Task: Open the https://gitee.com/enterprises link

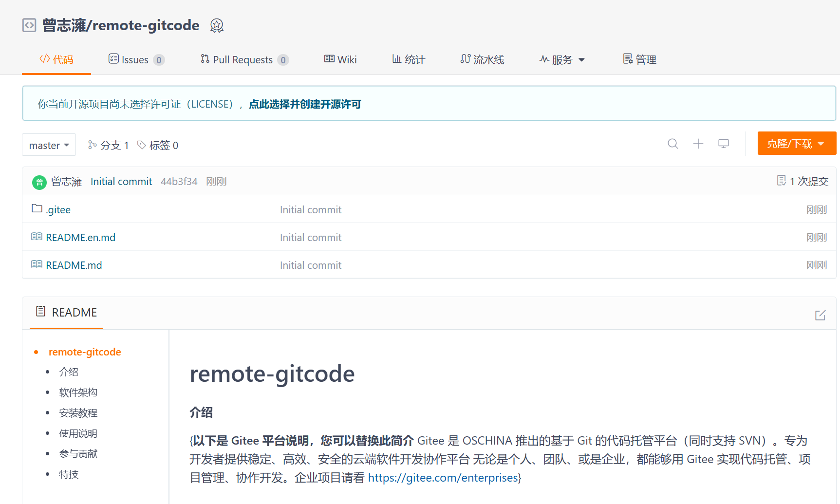Action: coord(443,478)
